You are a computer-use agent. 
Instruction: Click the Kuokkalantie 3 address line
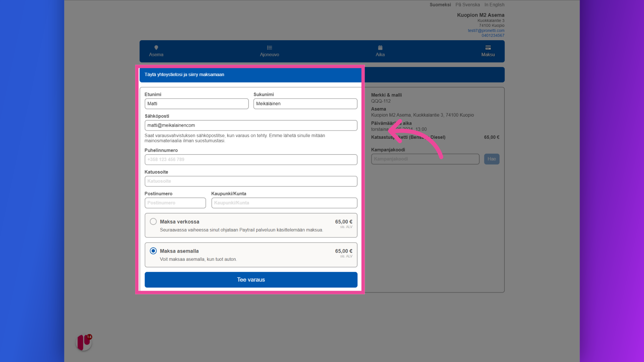(x=491, y=21)
